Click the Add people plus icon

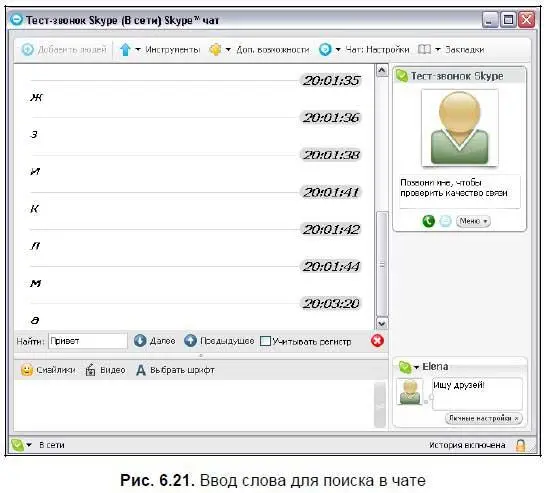pos(27,50)
